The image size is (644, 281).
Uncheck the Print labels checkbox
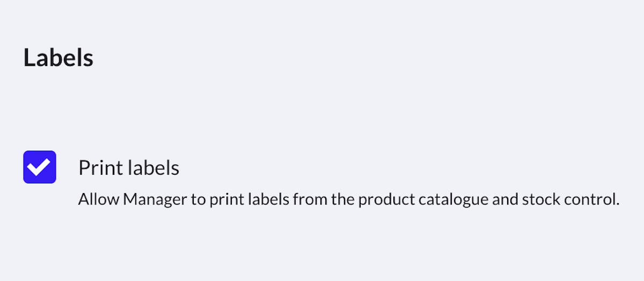(40, 167)
